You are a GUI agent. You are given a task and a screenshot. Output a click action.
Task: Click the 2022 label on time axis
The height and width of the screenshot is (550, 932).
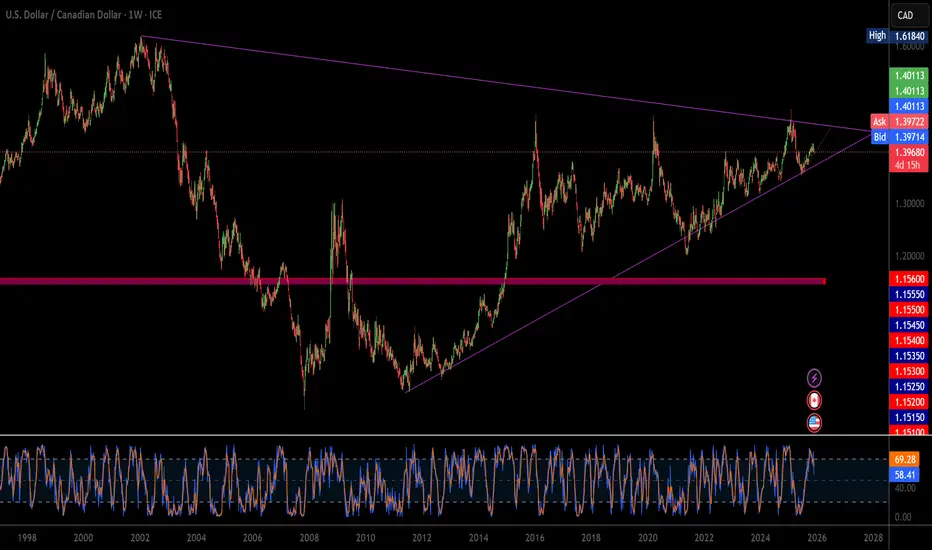(704, 538)
